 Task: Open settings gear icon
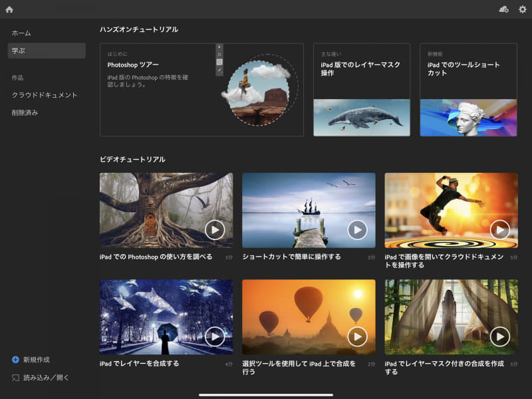(523, 9)
